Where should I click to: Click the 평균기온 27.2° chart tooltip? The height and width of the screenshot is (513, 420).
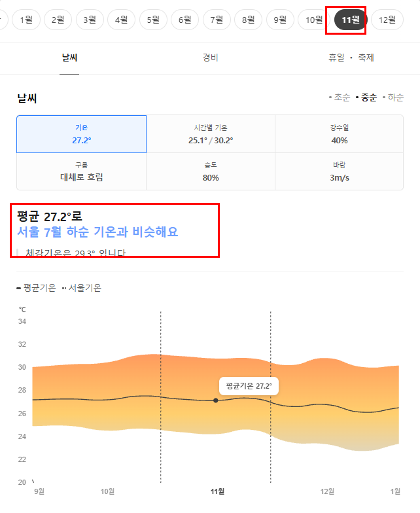coord(249,386)
